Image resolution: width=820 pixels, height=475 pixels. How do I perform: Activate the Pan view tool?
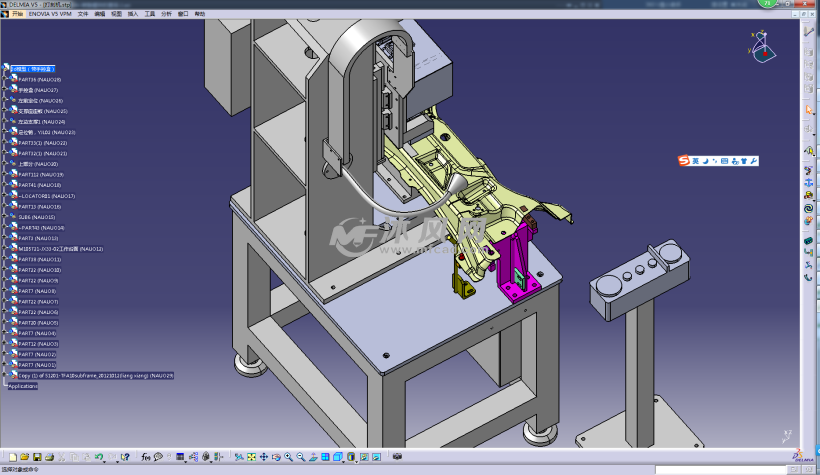(264, 457)
